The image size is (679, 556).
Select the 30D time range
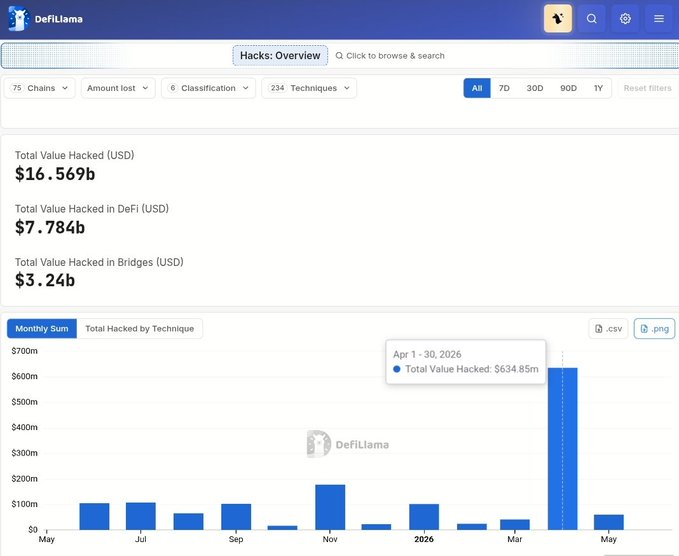[535, 88]
